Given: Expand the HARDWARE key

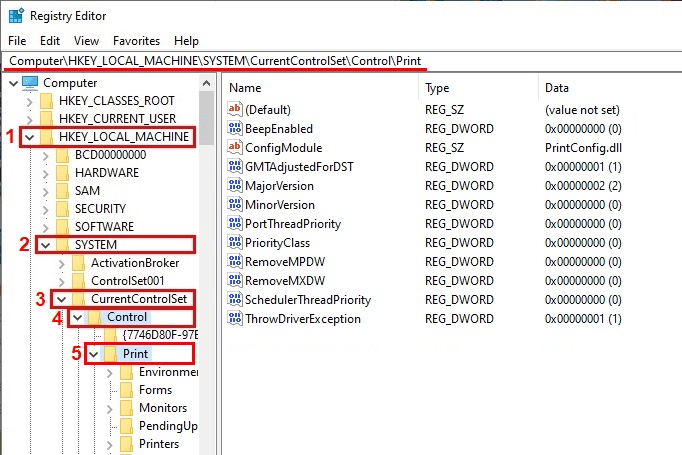Looking at the screenshot, I should 45,174.
